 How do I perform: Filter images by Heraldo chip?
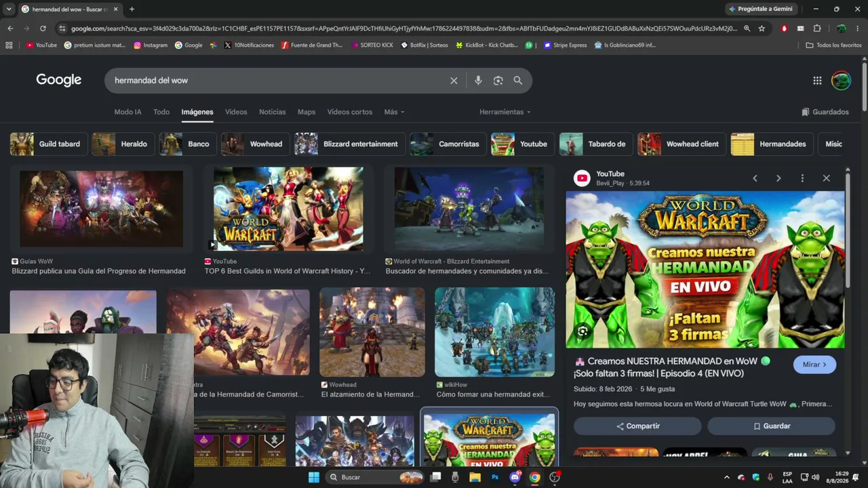[123, 144]
